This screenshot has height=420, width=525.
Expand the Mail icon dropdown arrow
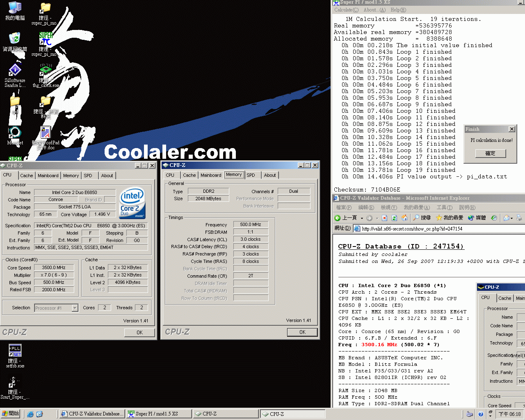point(512,218)
